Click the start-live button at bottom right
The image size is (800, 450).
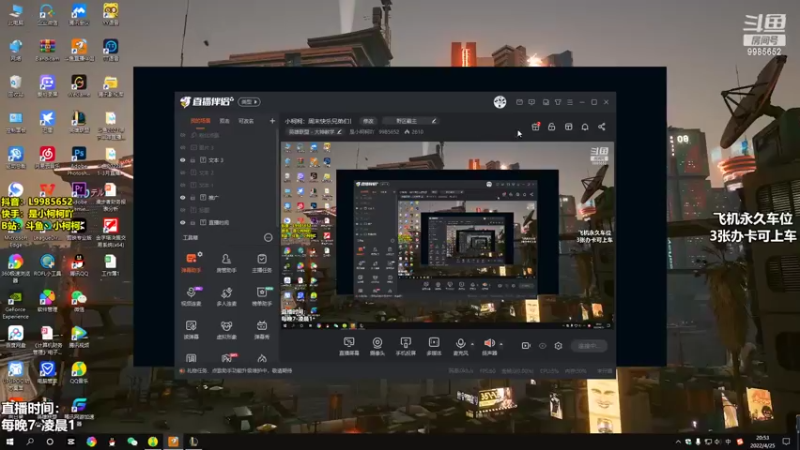589,346
